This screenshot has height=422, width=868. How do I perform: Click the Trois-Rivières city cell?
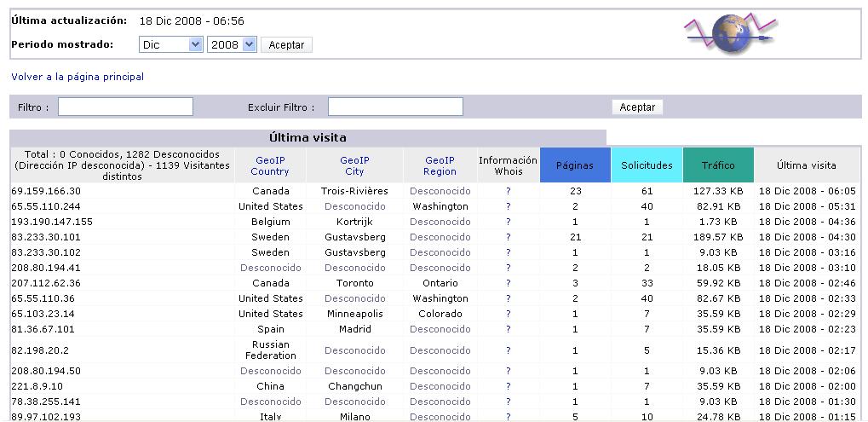pyautogui.click(x=354, y=191)
